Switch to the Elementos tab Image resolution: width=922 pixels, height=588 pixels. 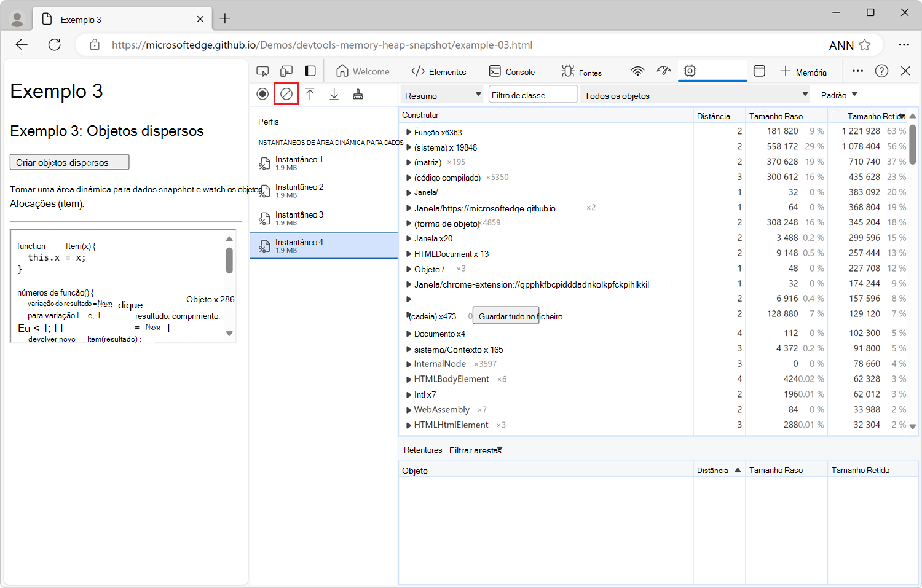click(439, 71)
